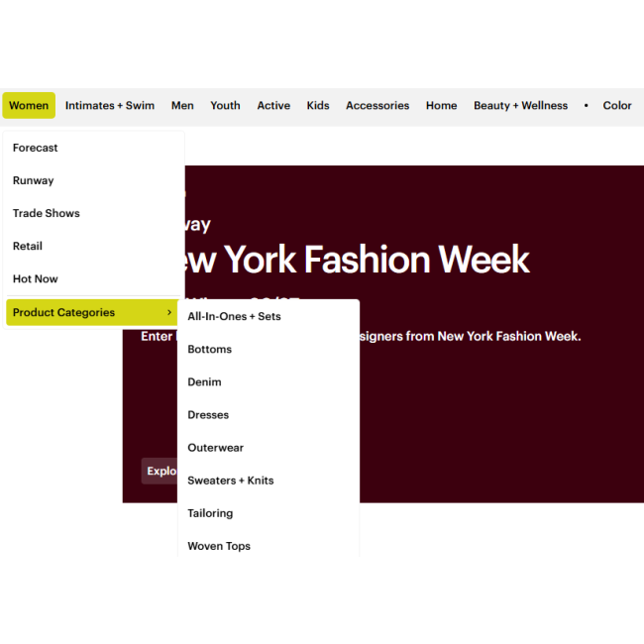644x644 pixels.
Task: Select Intimates + Swim in navigation bar
Action: [110, 106]
